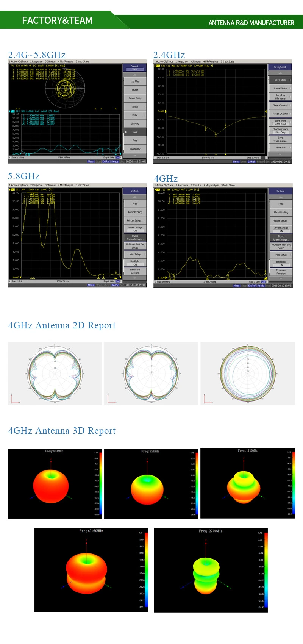Click Meas status indicator in 2.4G~5.8GHz analyzer
The image size is (303, 644).
point(91,161)
